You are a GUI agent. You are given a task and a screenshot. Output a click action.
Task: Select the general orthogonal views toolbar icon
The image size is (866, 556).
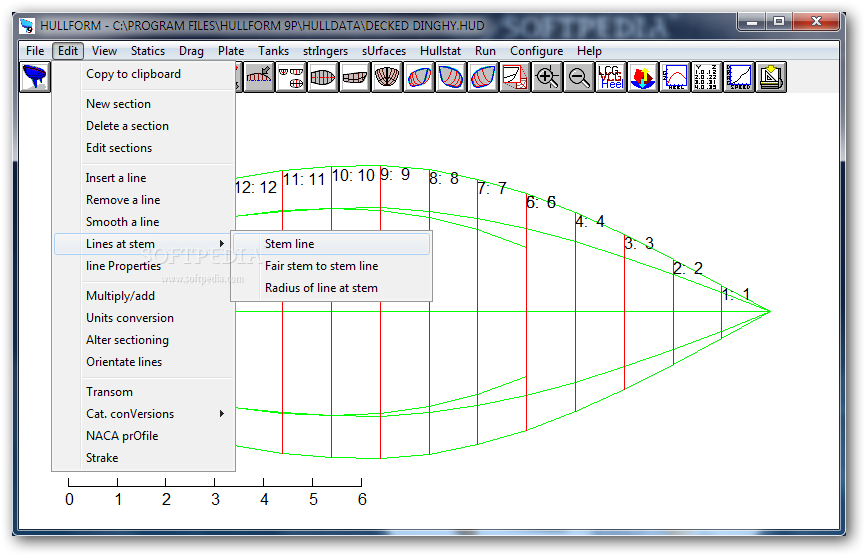click(291, 77)
